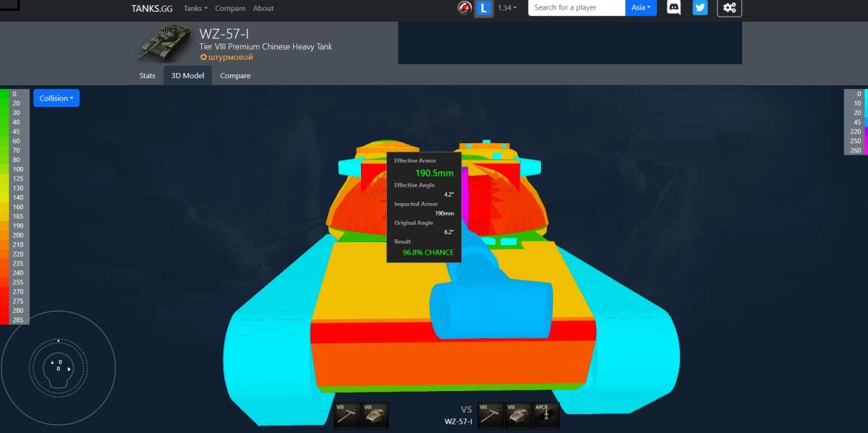Open the Compare link in top navigation
Screen dimensions: 868x433
[230, 8]
